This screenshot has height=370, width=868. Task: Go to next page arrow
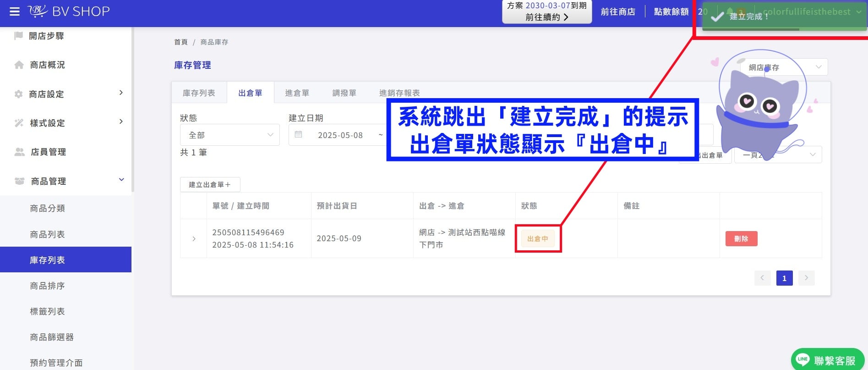coord(806,278)
